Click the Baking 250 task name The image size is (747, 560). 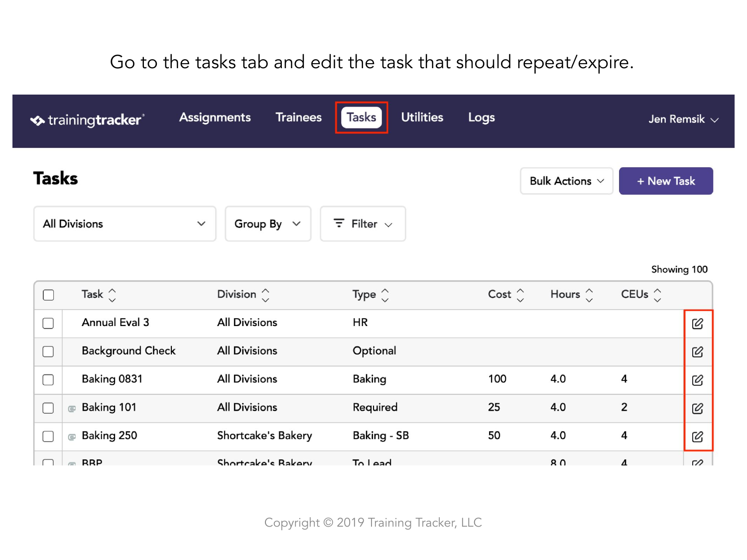click(110, 436)
